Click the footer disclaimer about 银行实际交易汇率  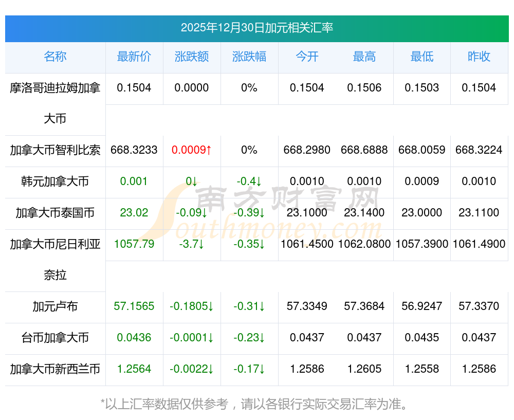[256, 404]
